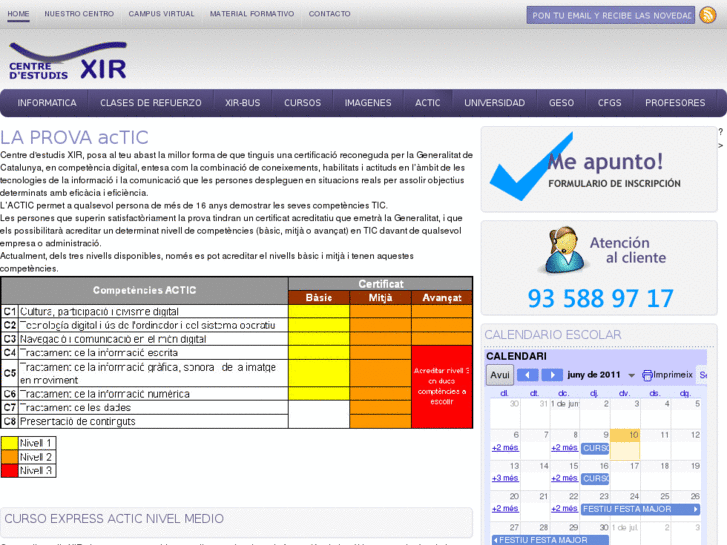Open FESTIU FESTA MAJOR event starting day 23
This screenshot has width=727, height=545.
tap(640, 509)
